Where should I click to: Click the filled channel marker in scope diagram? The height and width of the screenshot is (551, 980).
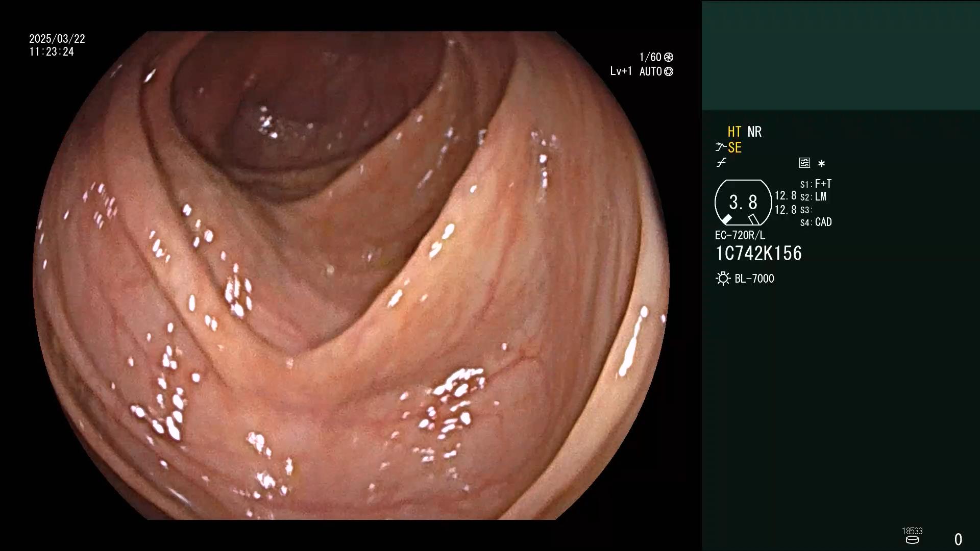(726, 219)
